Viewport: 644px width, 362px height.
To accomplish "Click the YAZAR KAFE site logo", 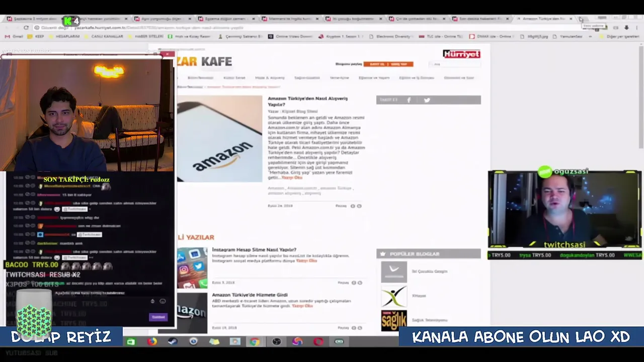I will (x=204, y=61).
